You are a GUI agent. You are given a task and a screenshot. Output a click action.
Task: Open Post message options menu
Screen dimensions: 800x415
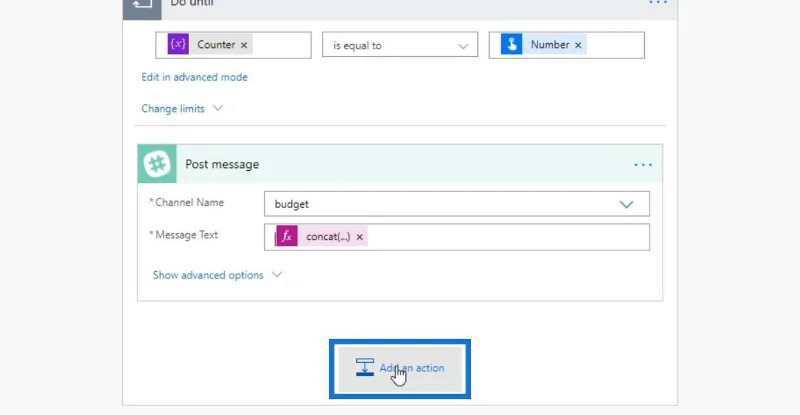(643, 165)
